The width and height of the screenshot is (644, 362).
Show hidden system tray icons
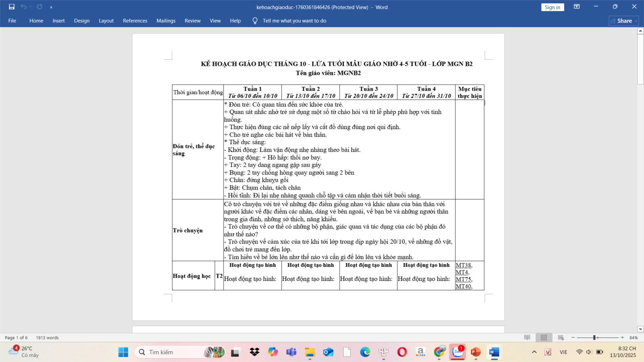pos(534,352)
